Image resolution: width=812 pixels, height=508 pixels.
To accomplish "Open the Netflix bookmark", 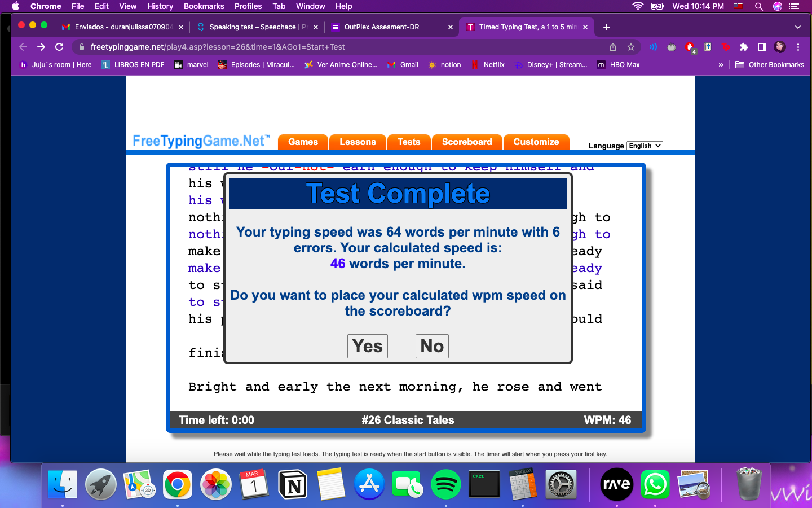I will pos(488,65).
